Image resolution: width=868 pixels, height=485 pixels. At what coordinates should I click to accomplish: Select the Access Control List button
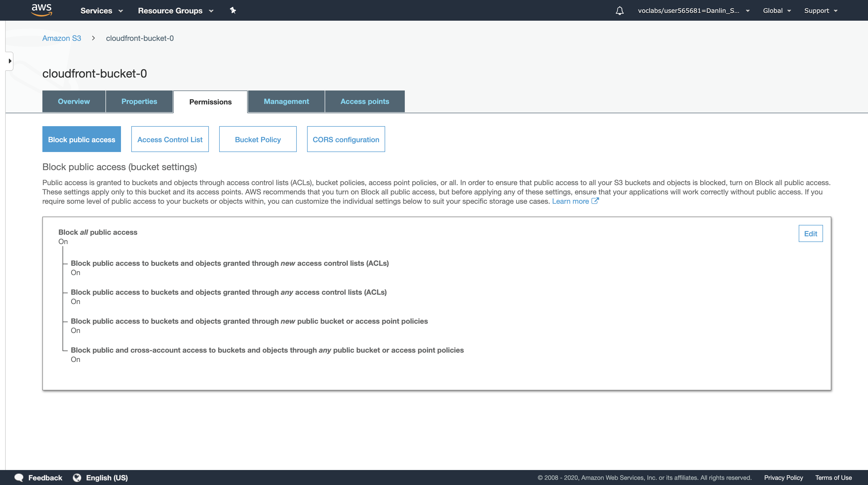(x=170, y=140)
